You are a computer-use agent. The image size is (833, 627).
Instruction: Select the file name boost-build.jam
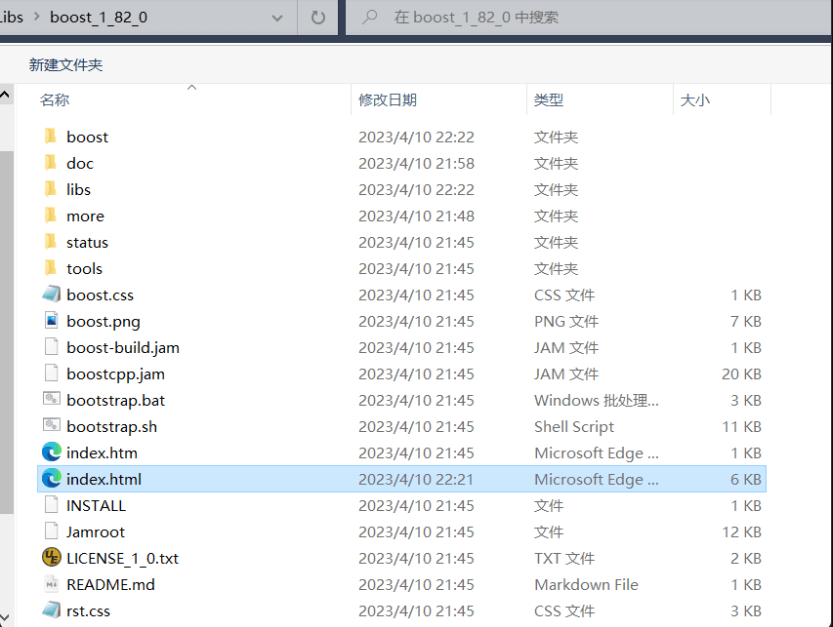click(x=123, y=348)
